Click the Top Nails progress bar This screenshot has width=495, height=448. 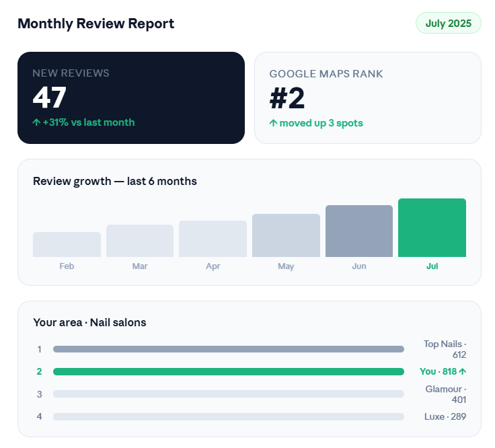[x=229, y=349]
